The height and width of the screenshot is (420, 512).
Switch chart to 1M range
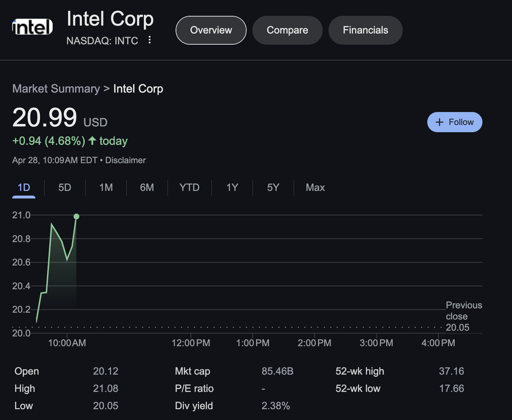(106, 187)
